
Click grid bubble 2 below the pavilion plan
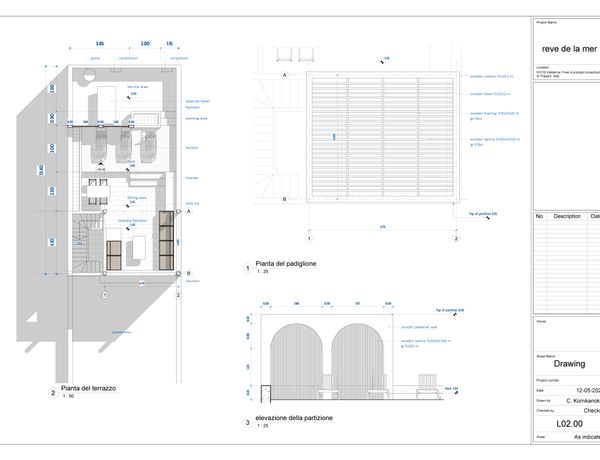tap(456, 239)
